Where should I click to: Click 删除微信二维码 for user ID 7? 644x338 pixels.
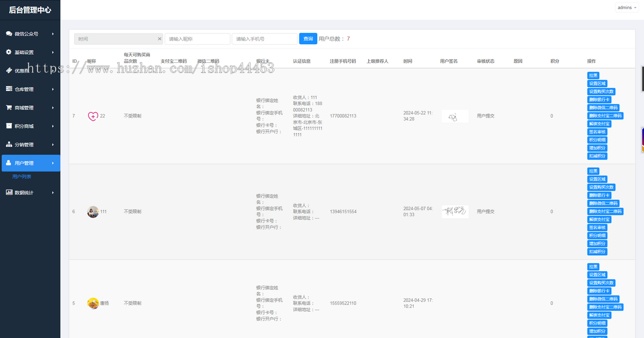tap(604, 107)
